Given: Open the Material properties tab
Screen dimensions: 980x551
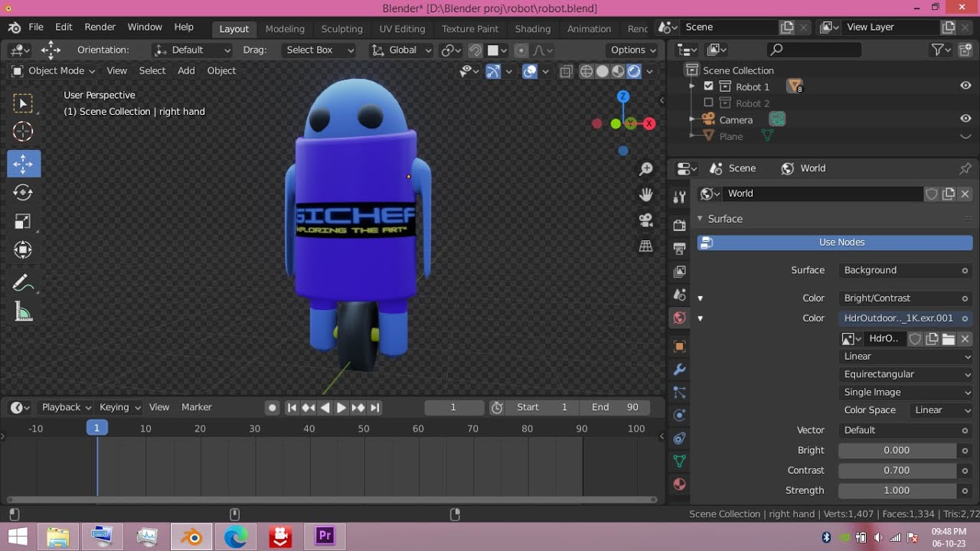Looking at the screenshot, I should pos(679,484).
